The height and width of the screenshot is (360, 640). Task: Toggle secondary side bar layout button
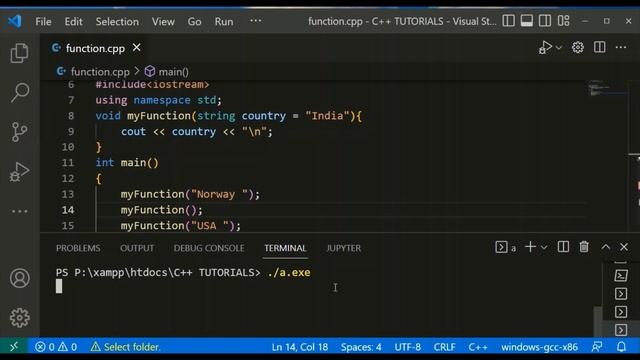pyautogui.click(x=545, y=21)
